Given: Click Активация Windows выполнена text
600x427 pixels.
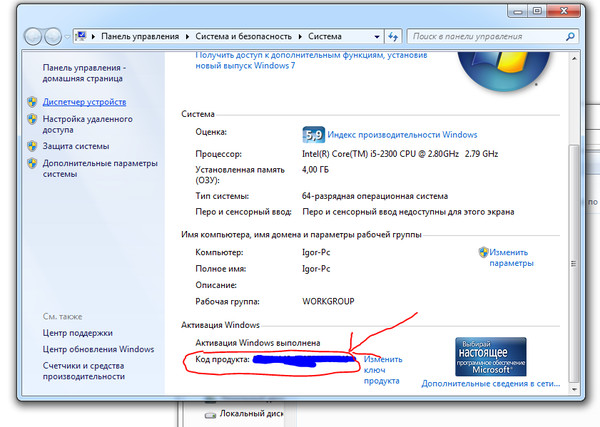Looking at the screenshot, I should 258,343.
